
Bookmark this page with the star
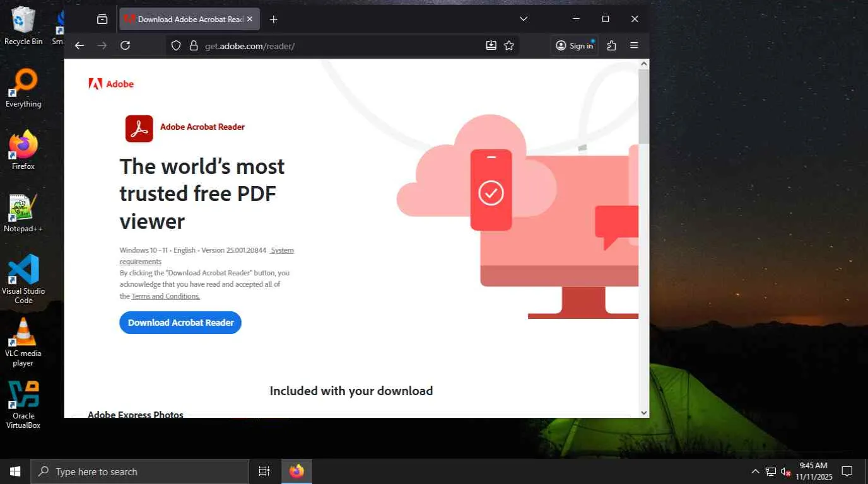(x=509, y=45)
